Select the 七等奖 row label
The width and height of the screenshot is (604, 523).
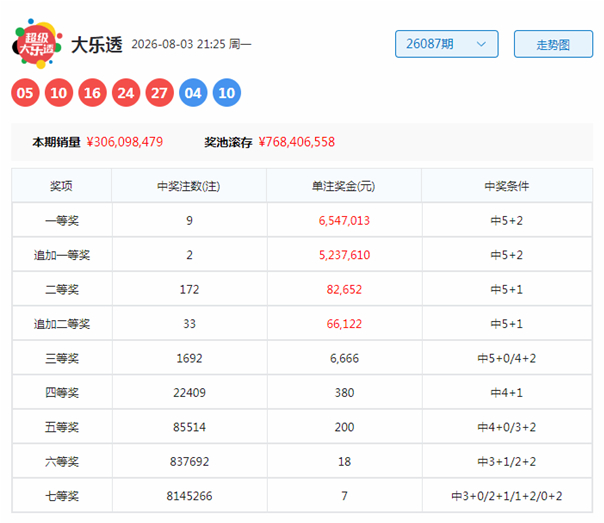pyautogui.click(x=62, y=496)
